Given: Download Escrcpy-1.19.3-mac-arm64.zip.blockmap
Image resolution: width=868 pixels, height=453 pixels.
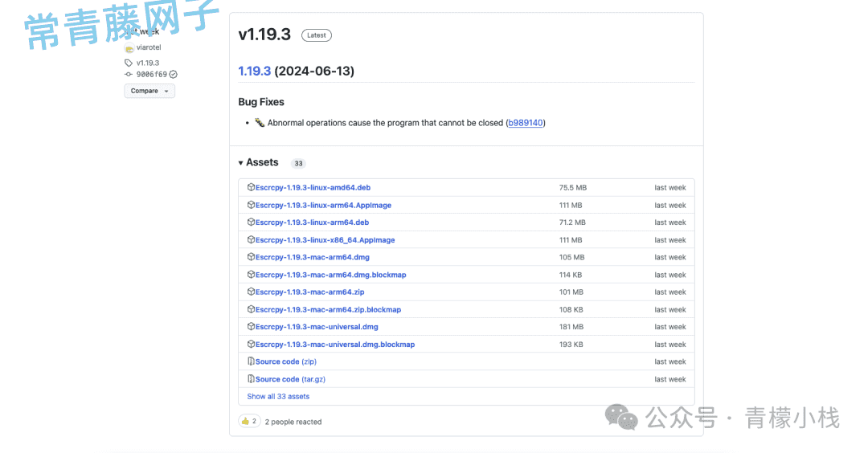Looking at the screenshot, I should point(328,310).
